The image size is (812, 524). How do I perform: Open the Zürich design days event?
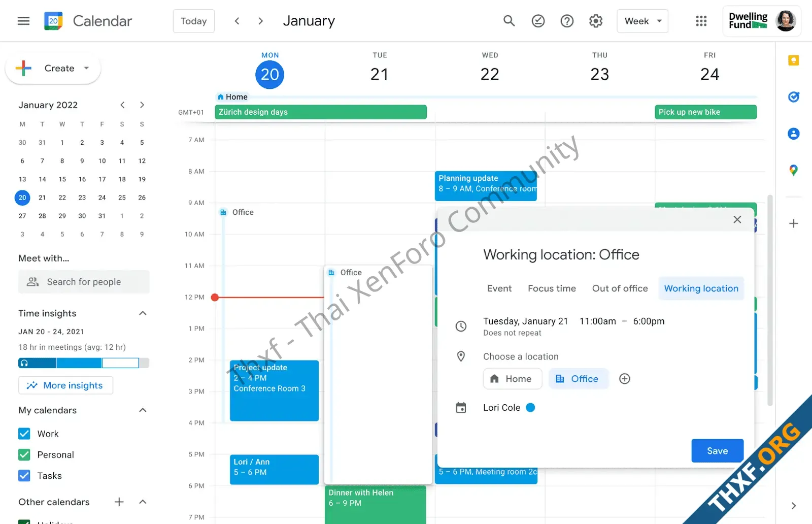coord(321,112)
